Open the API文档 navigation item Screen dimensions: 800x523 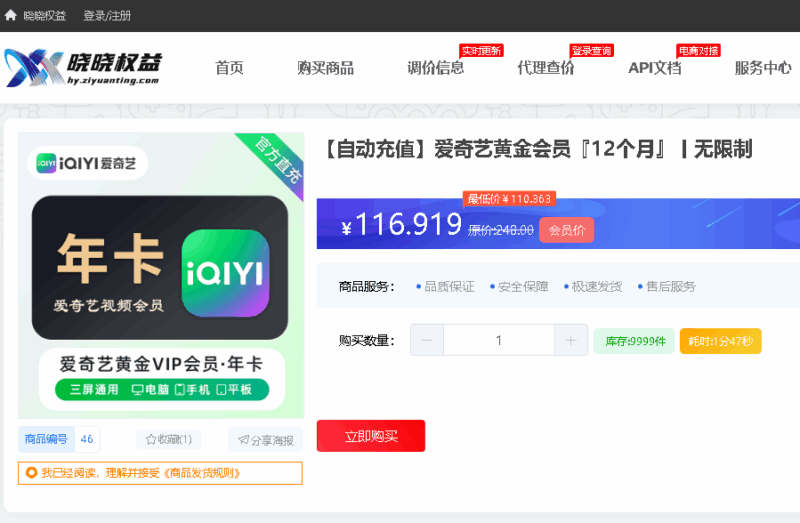(x=654, y=68)
